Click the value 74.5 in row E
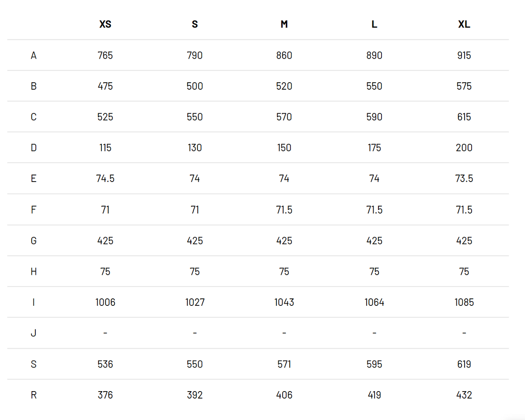This screenshot has height=420, width=525. tap(105, 178)
